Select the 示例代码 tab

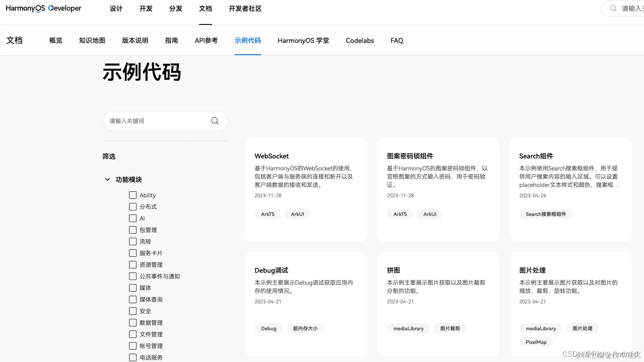[248, 41]
